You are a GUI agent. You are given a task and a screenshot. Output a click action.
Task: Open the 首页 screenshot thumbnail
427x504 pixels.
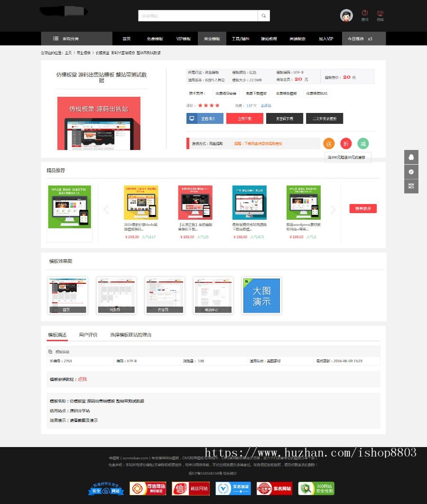point(67,295)
